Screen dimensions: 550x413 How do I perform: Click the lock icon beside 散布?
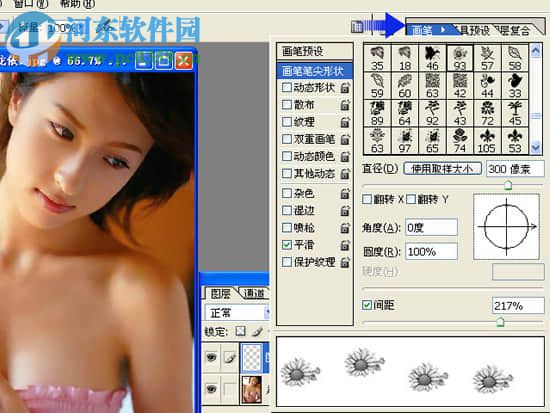pos(345,105)
